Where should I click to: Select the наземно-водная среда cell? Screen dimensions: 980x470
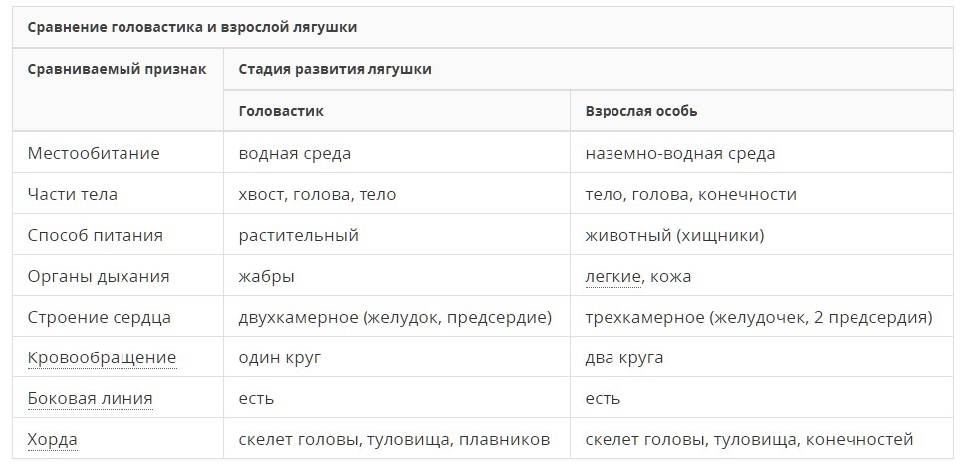[x=680, y=153]
